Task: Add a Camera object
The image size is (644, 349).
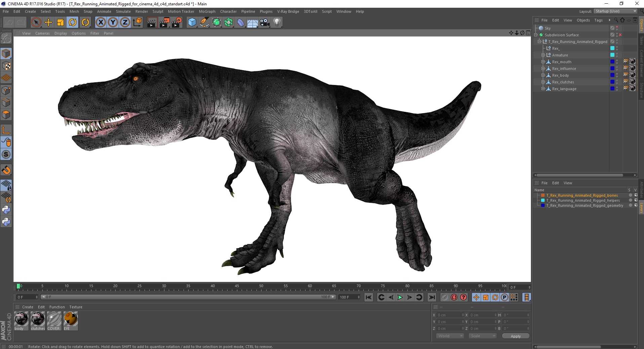Action: (265, 23)
